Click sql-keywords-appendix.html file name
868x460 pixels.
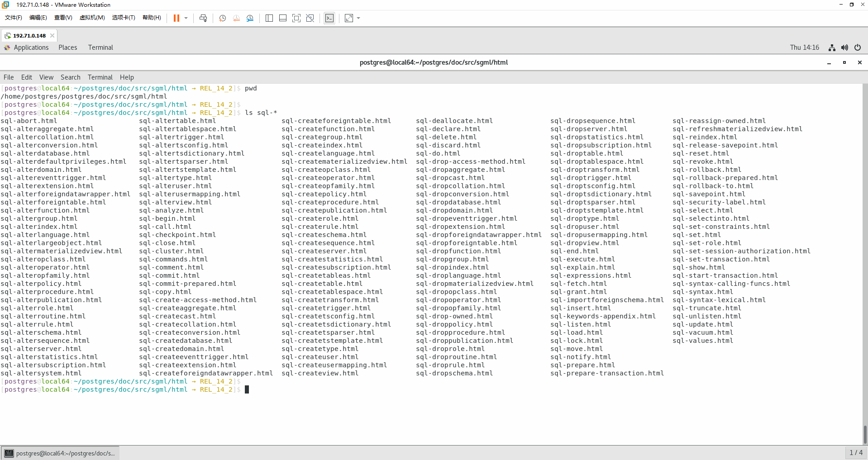pyautogui.click(x=603, y=316)
